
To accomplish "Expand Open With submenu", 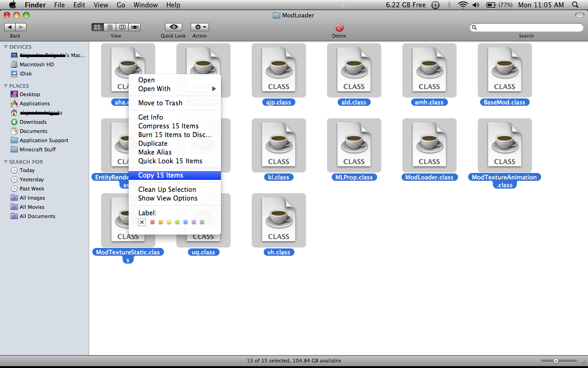I will click(175, 89).
